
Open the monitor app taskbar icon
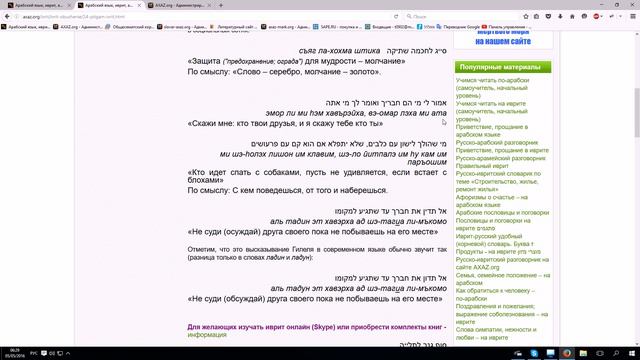pyautogui.click(x=551, y=353)
